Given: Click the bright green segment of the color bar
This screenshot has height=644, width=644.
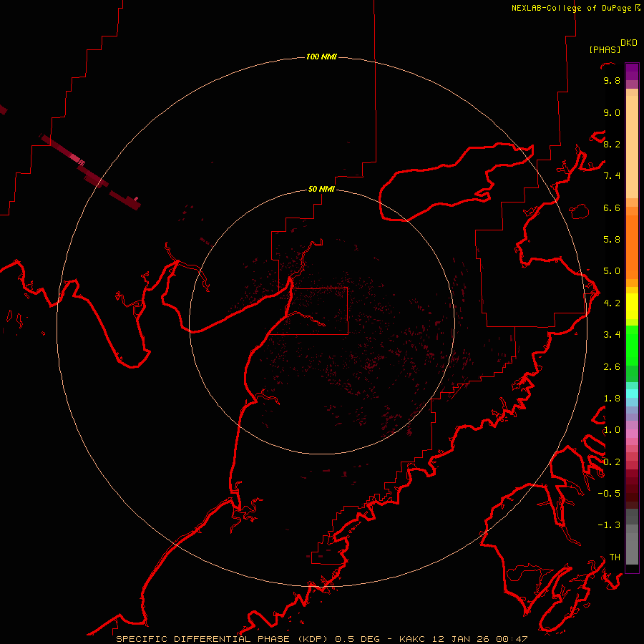Looking at the screenshot, I should [x=632, y=346].
